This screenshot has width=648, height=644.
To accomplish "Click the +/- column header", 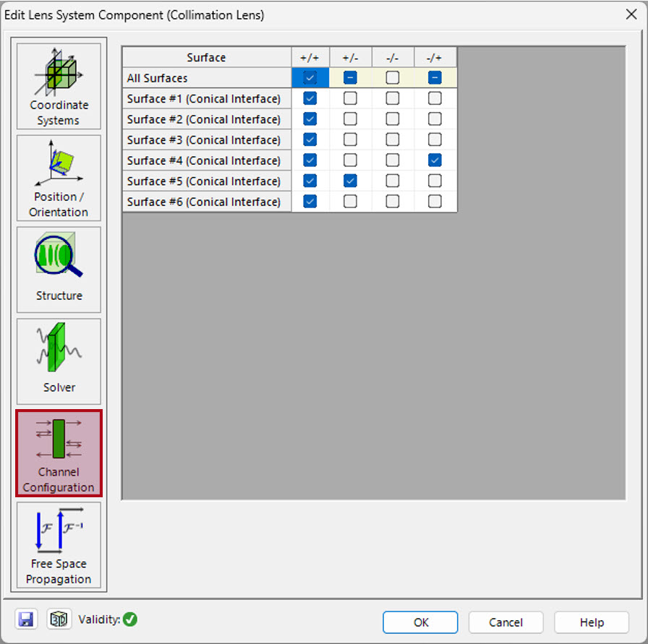I will tap(351, 57).
